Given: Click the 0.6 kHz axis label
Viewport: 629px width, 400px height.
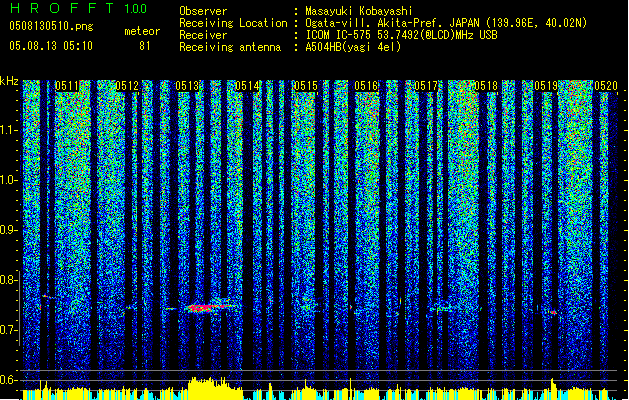Looking at the screenshot, I should 9,380.
